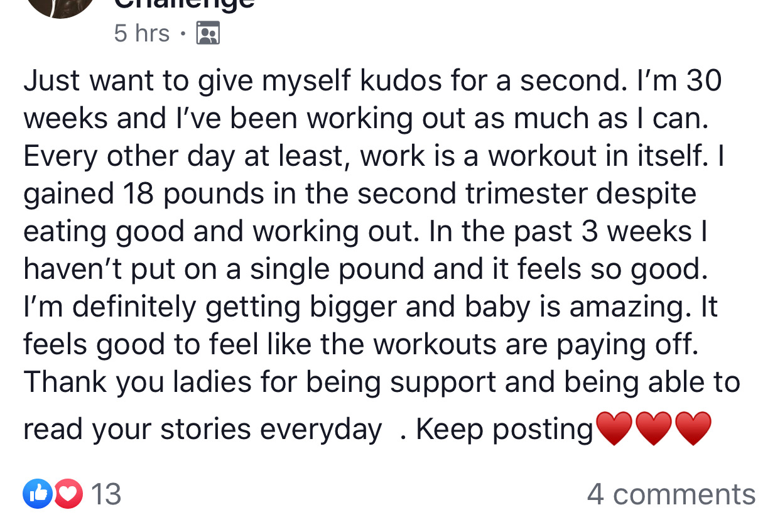Click the first red heart emoji
Screen dimensions: 780x532
(x=614, y=429)
